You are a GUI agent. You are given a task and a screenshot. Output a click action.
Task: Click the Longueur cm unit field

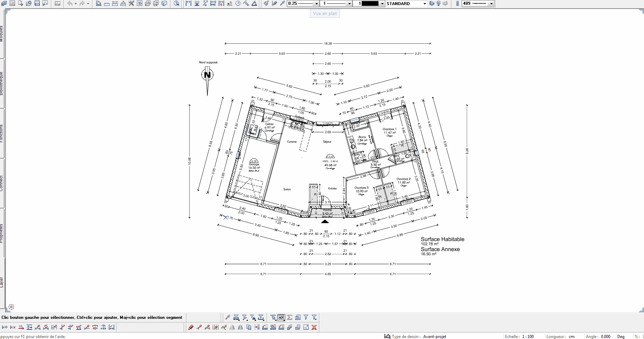pos(561,336)
